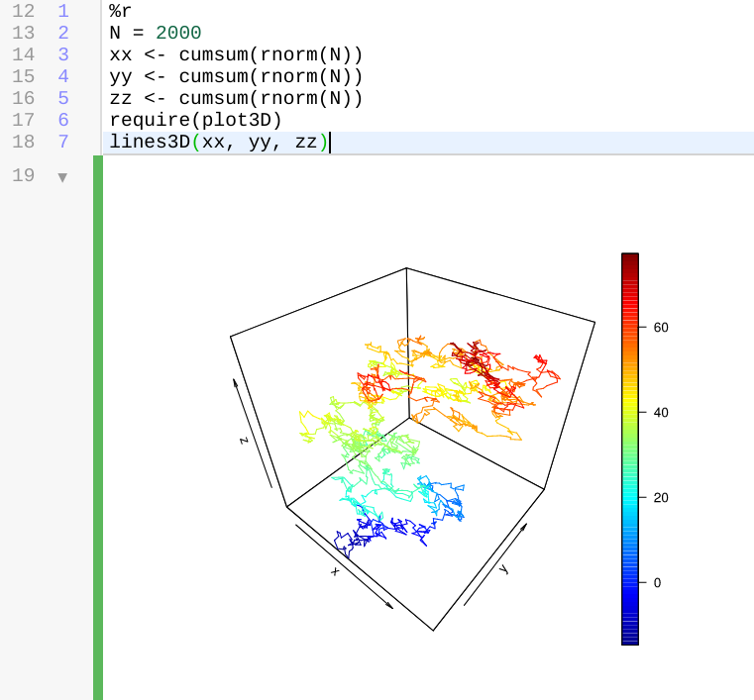Click the z axis label on the plot
Image resolution: width=754 pixels, height=700 pixels.
243,442
